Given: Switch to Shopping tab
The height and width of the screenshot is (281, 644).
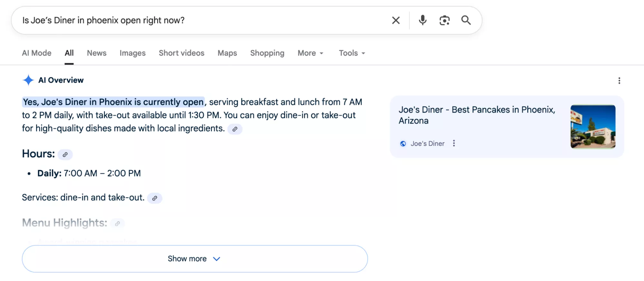Looking at the screenshot, I should tap(267, 53).
